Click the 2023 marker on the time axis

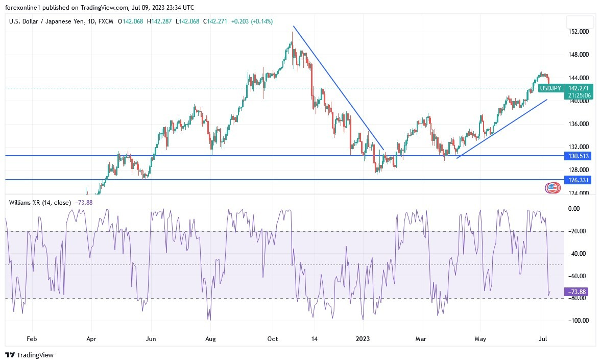363,338
